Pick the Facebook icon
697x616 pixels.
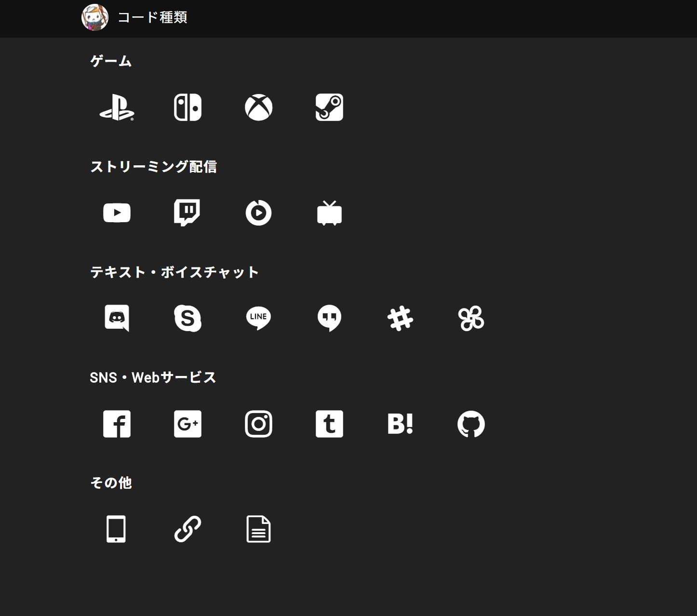click(x=117, y=424)
